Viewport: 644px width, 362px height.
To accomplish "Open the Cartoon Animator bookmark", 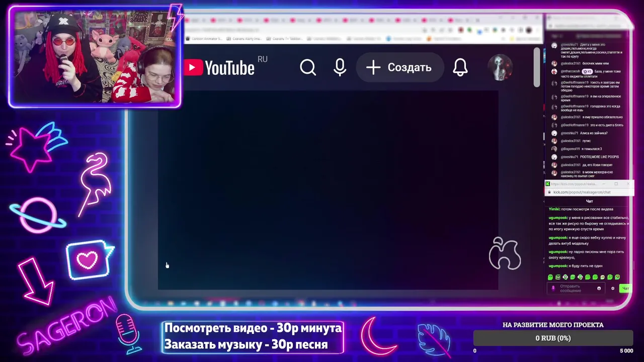I will [x=204, y=39].
